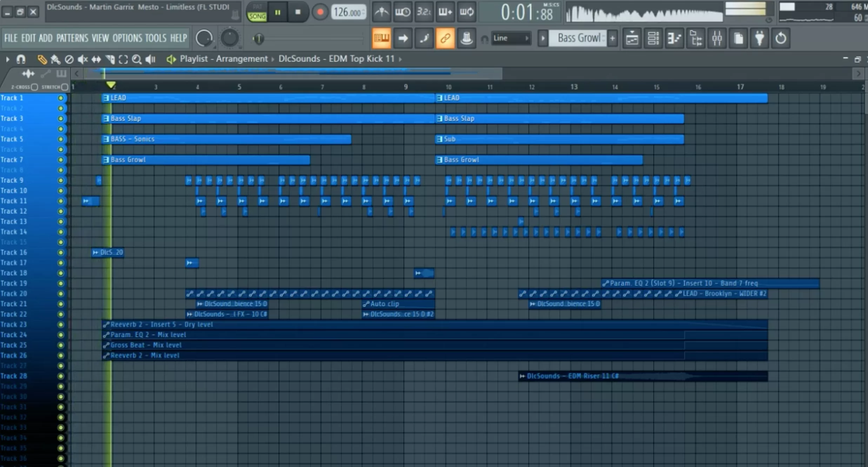
Task: Open the Bass Slap clip menu at bar 2
Action: click(x=106, y=119)
